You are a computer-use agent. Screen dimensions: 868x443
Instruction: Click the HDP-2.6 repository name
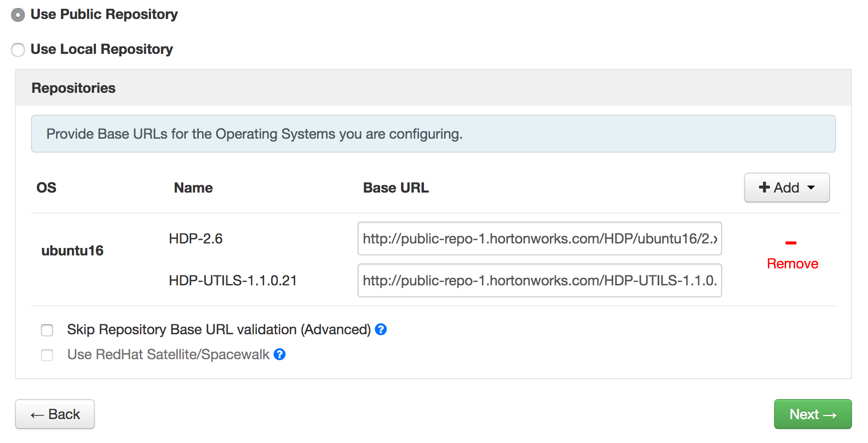196,238
